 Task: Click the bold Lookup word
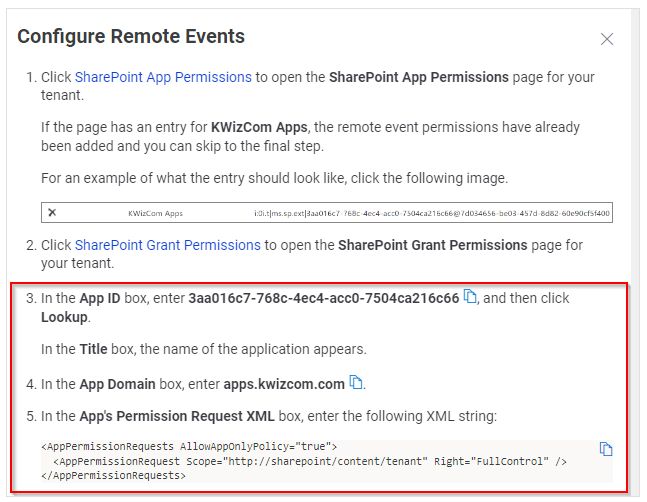click(x=64, y=317)
